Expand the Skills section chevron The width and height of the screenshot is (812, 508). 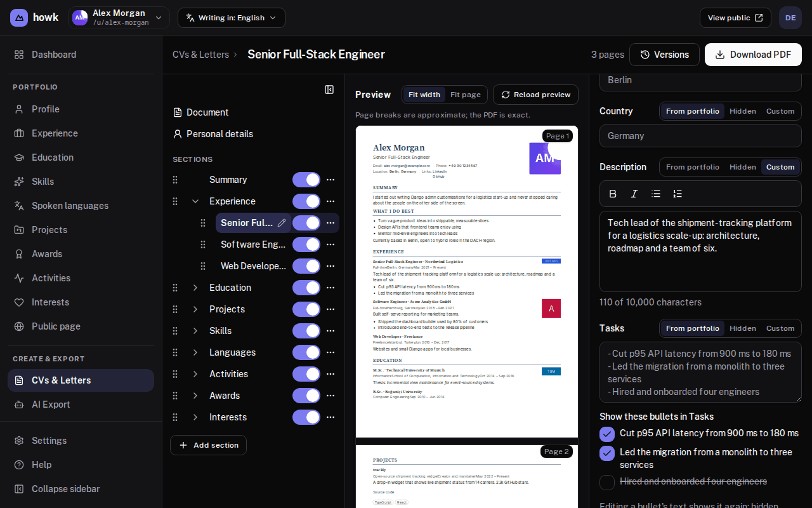195,331
